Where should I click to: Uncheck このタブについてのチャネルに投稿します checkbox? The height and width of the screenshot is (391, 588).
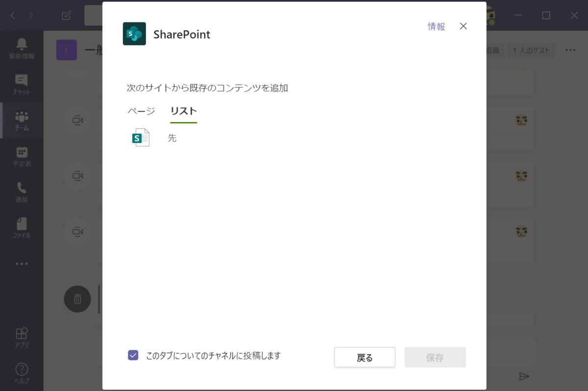tap(133, 355)
